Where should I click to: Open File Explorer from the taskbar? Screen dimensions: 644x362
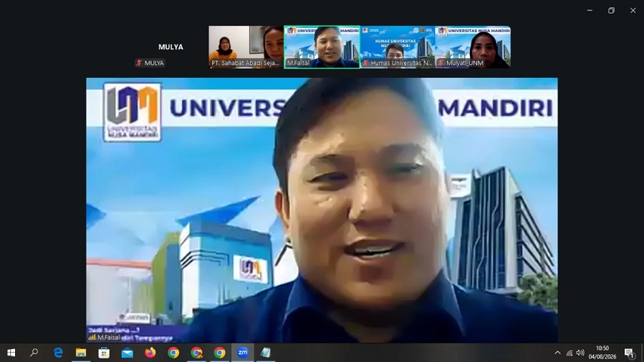pyautogui.click(x=81, y=353)
